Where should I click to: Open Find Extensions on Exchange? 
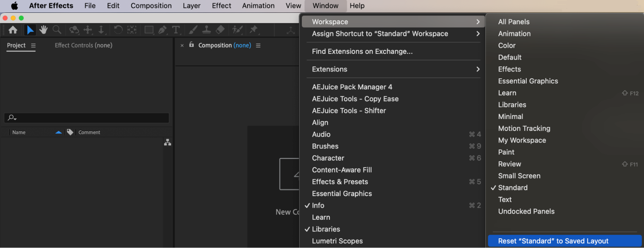362,52
